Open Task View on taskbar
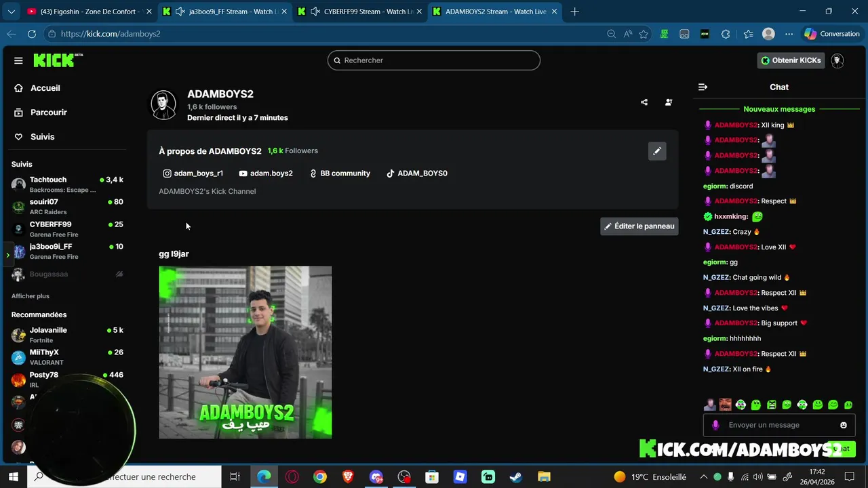 tap(235, 476)
